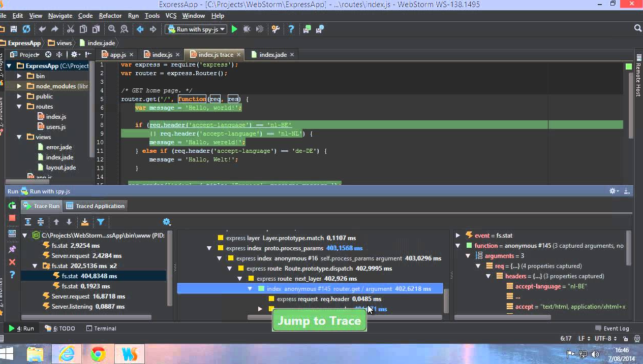643x364 pixels.
Task: Hide the Run tool window
Action: point(627,191)
